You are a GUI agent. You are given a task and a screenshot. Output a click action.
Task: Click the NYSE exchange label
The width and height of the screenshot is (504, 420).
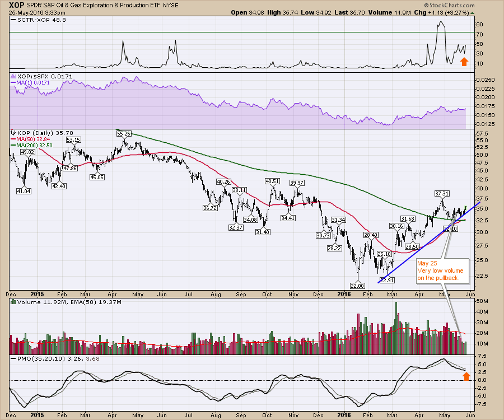point(171,6)
